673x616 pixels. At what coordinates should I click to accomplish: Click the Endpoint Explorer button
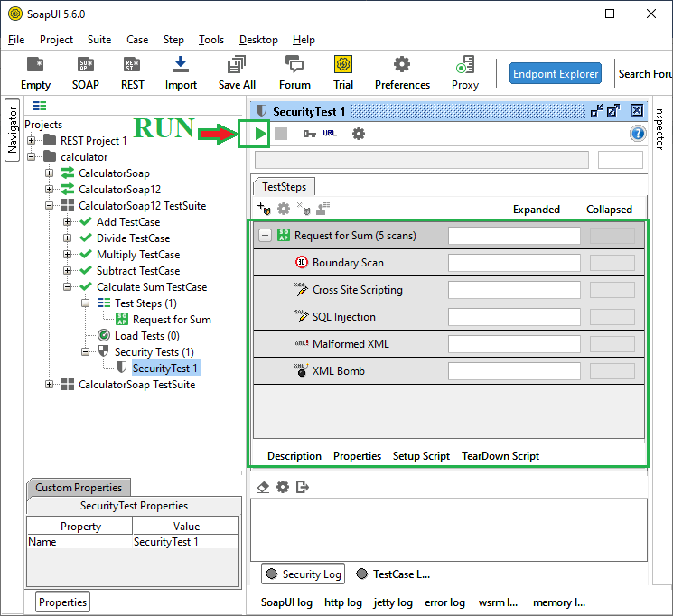coord(556,74)
